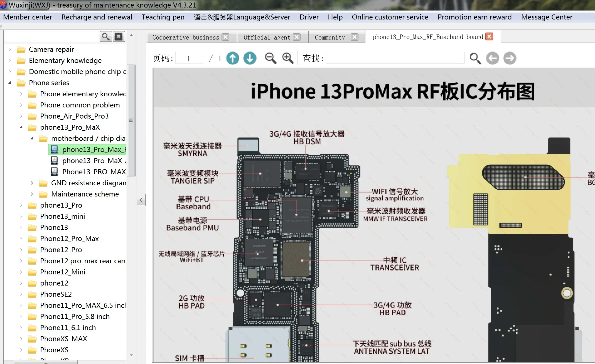Open Online customer service
Image resolution: width=595 pixels, height=364 pixels.
(x=390, y=17)
